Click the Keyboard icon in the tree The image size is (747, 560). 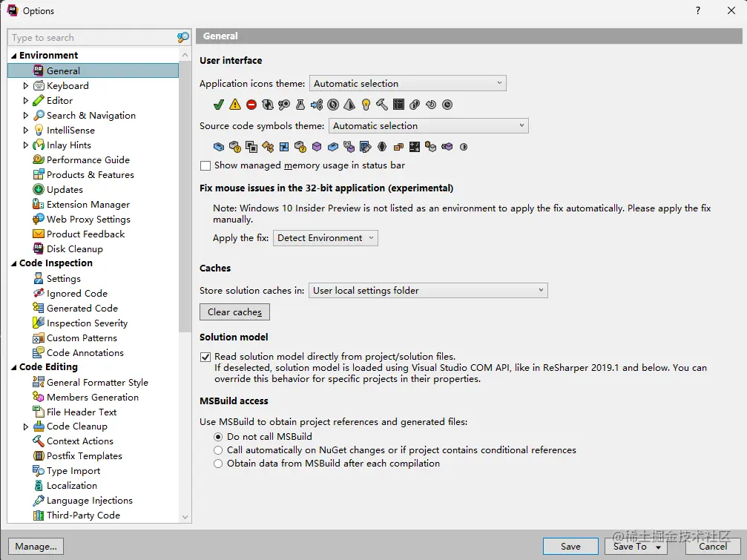click(39, 86)
